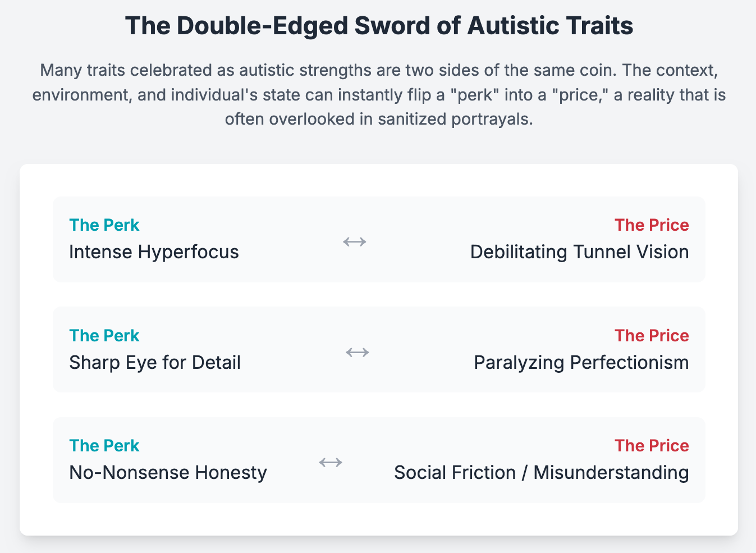The height and width of the screenshot is (553, 756).
Task: Select the 'Social Friction / Misunderstanding' text
Action: [541, 472]
